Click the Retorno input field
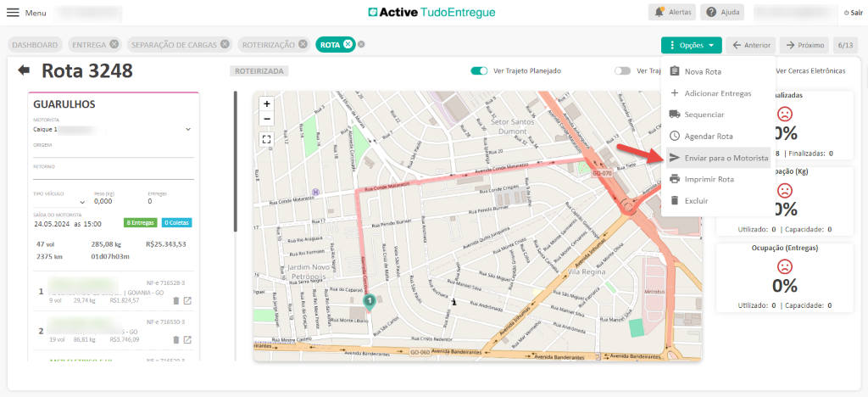The height and width of the screenshot is (397, 868). [x=114, y=175]
